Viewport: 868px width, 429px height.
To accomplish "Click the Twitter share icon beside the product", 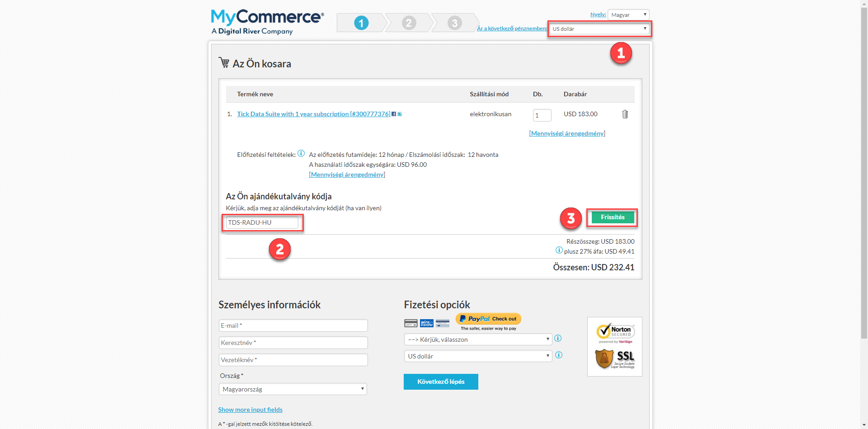I will pyautogui.click(x=400, y=114).
